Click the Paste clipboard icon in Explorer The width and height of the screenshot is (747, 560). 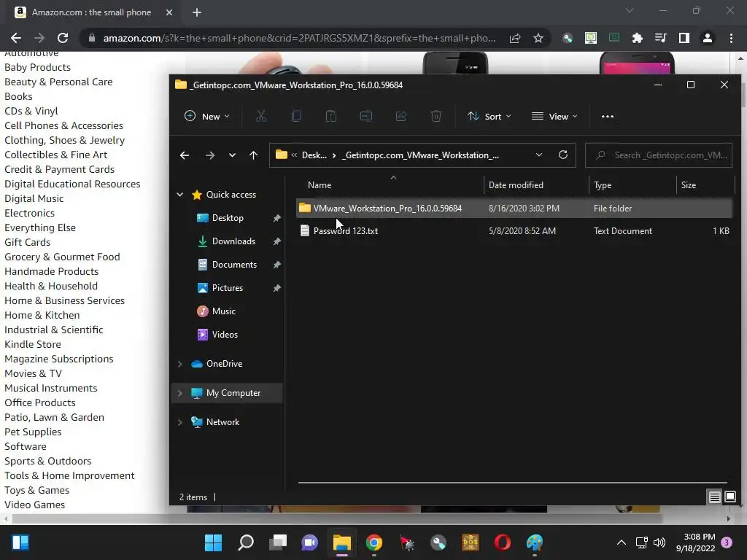click(x=331, y=116)
